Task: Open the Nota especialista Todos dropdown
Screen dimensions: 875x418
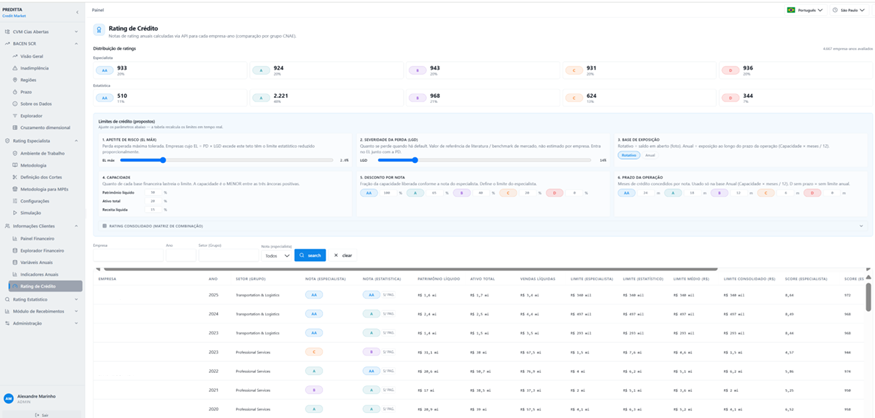Action: click(x=278, y=256)
